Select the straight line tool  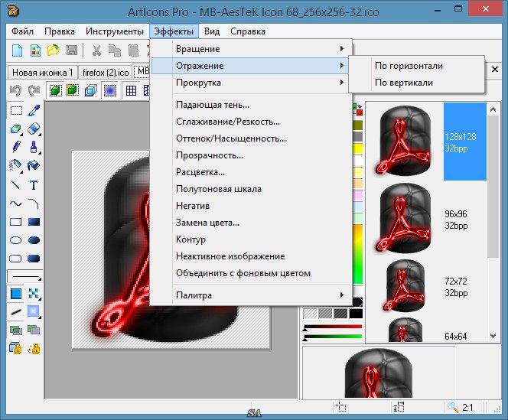click(x=16, y=185)
